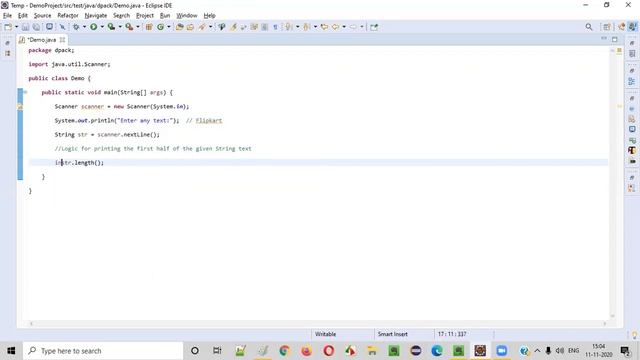Open the Run menu
This screenshot has width=640, height=360.
tap(165, 16)
